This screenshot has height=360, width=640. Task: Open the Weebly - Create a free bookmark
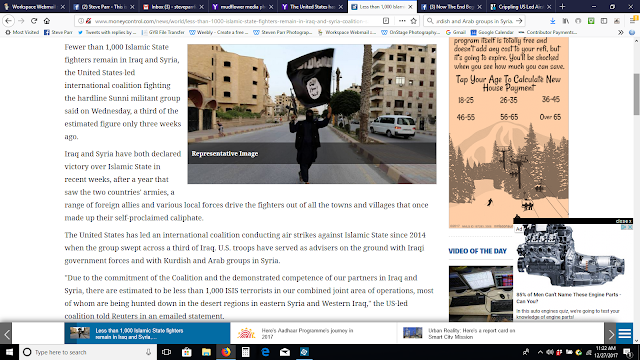[x=218, y=32]
